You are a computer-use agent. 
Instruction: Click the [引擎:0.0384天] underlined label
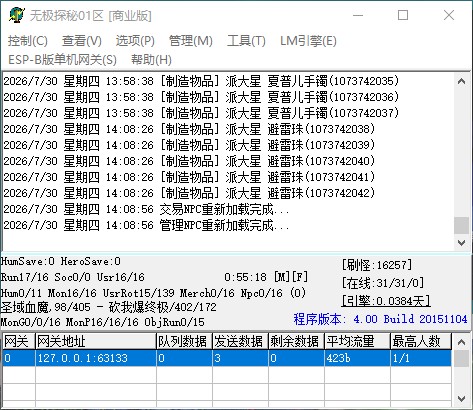(386, 301)
